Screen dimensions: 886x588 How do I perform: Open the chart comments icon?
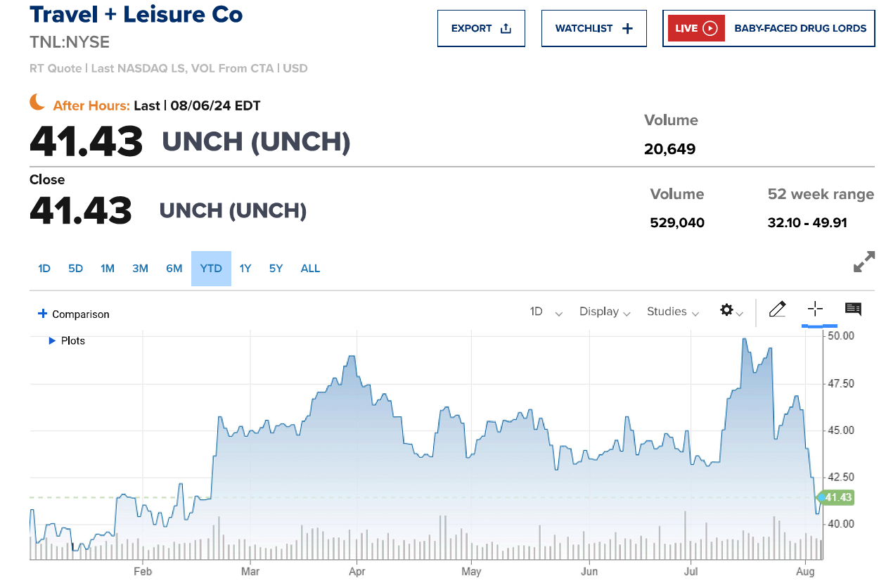tap(853, 309)
